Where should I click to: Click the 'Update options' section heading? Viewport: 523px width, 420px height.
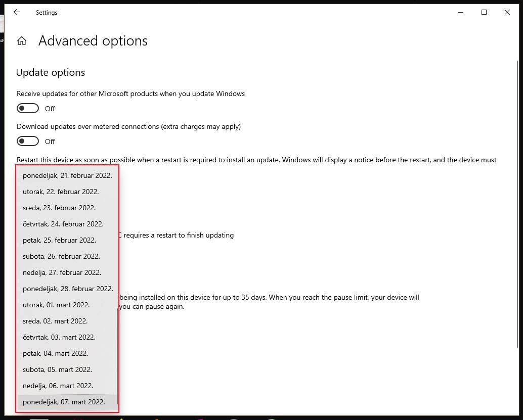click(x=50, y=72)
